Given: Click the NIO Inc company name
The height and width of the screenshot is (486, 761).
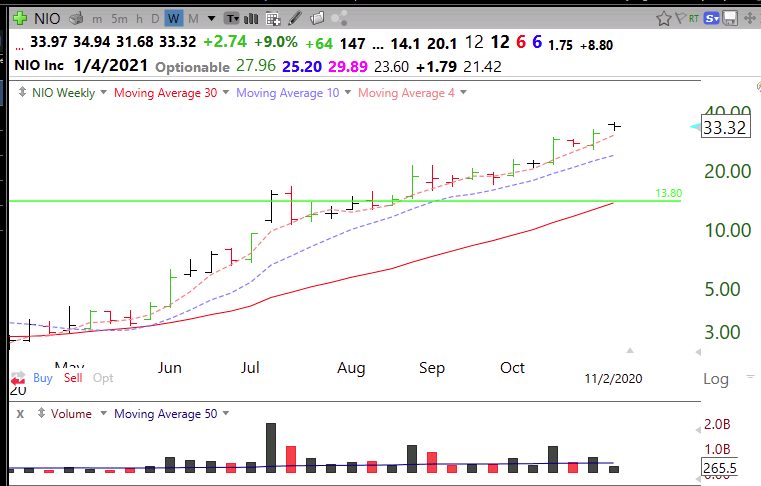Looking at the screenshot, I should click(39, 65).
